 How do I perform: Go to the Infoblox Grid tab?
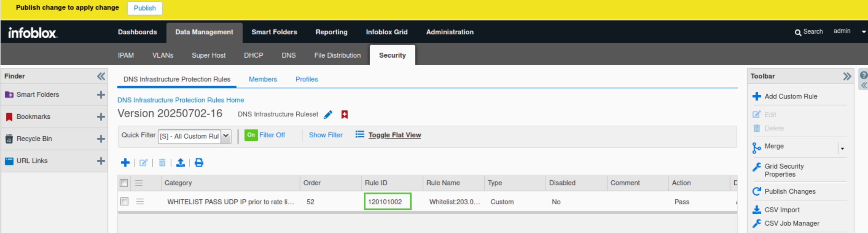coord(386,32)
